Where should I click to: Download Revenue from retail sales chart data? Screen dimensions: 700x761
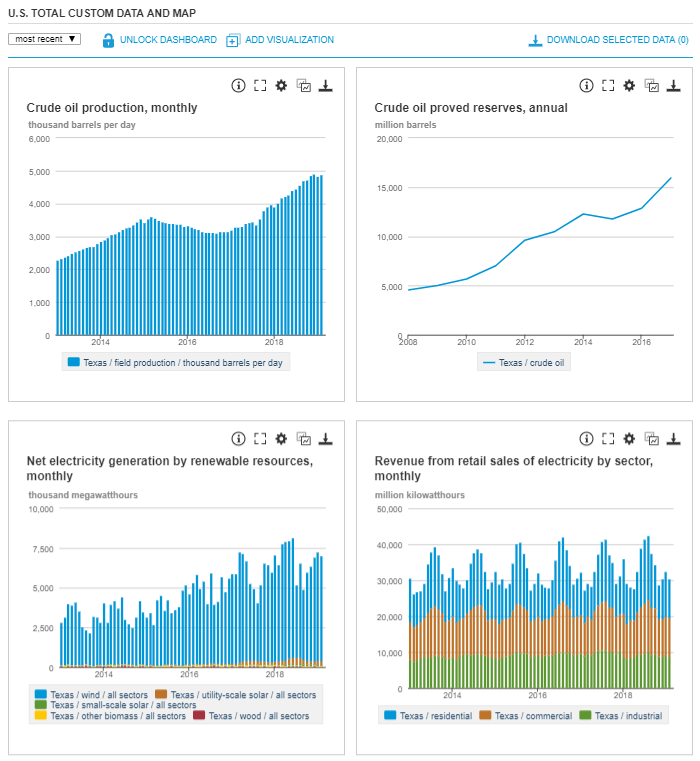click(673, 439)
